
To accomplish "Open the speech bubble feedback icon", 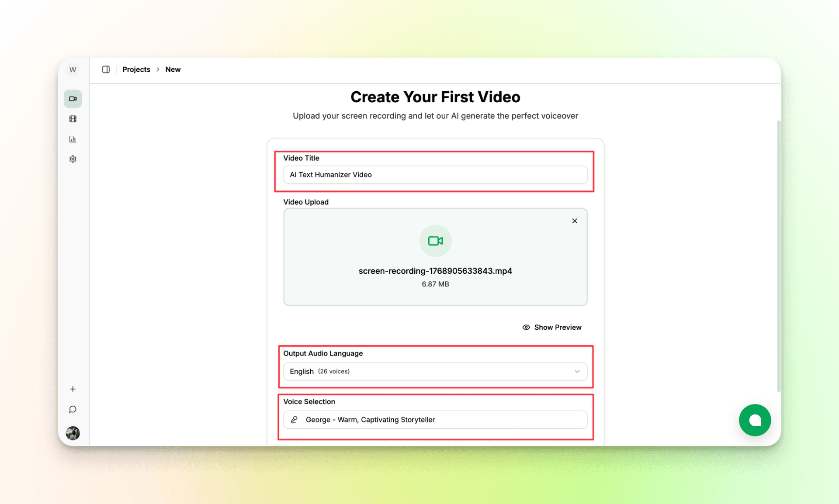I will click(73, 409).
